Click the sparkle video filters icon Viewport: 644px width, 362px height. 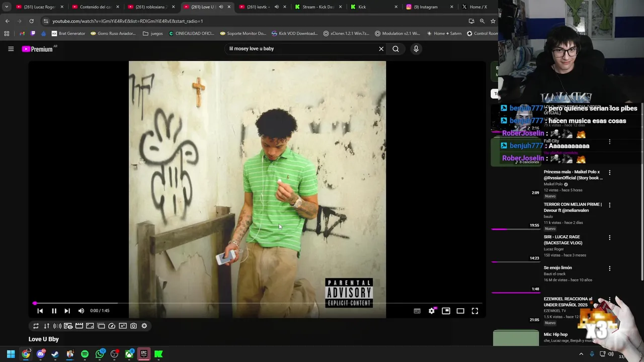pos(123,326)
